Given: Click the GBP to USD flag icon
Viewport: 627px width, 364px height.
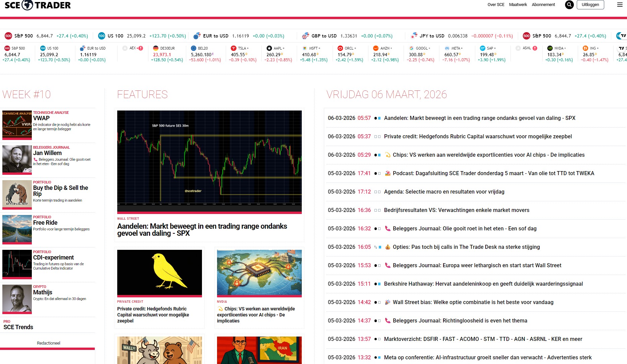Looking at the screenshot, I should click(305, 36).
